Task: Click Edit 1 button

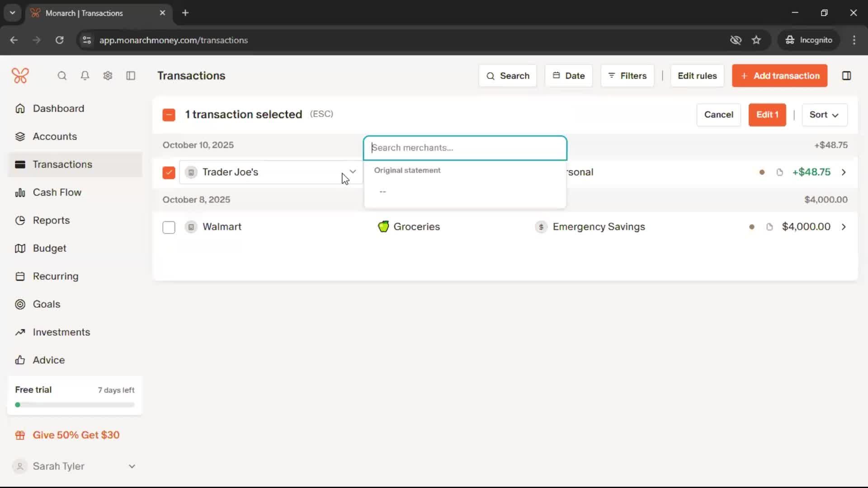Action: coord(767,115)
